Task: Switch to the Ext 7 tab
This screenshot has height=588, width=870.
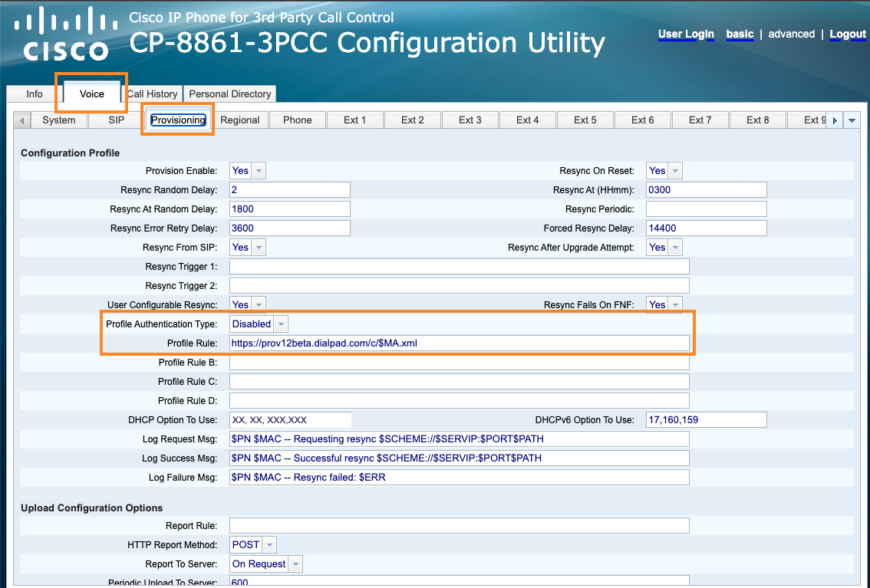Action: pyautogui.click(x=700, y=120)
